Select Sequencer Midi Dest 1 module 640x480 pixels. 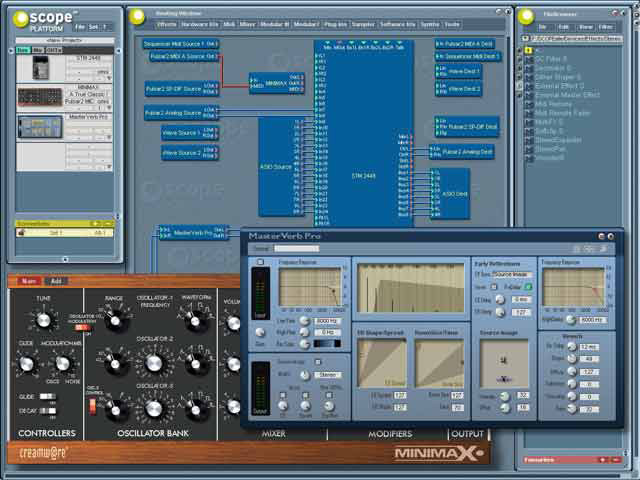click(x=468, y=56)
